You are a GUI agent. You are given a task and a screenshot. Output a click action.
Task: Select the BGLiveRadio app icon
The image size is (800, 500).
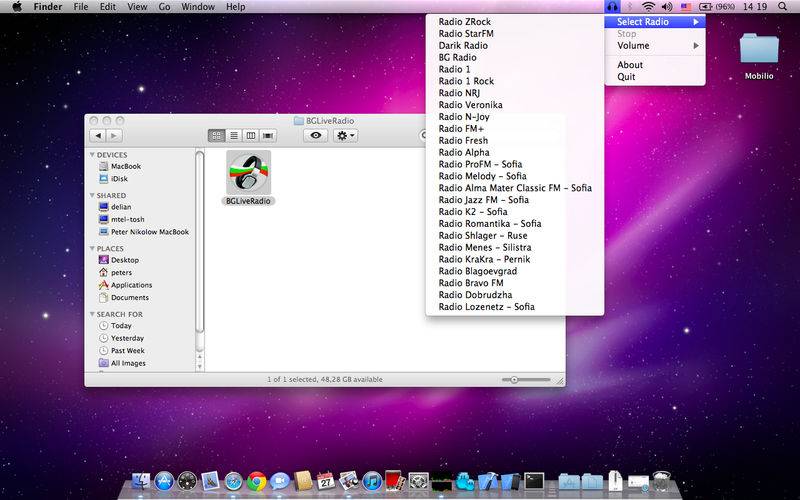[248, 173]
